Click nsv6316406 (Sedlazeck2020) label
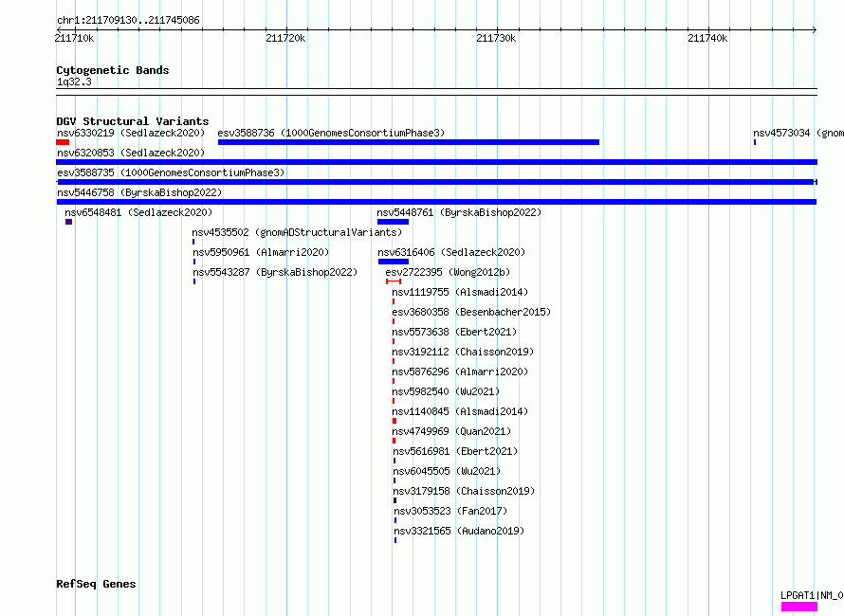This screenshot has width=844, height=616. [451, 252]
